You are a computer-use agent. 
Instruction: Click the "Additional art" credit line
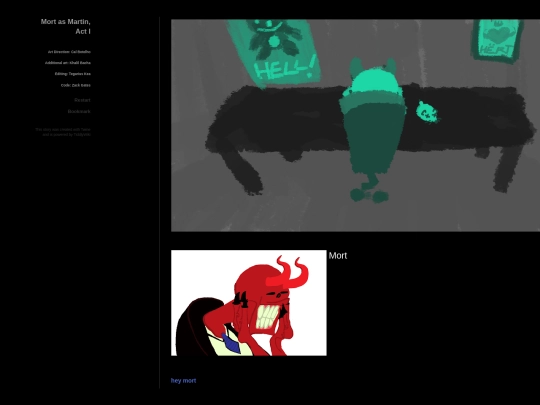[x=68, y=63]
